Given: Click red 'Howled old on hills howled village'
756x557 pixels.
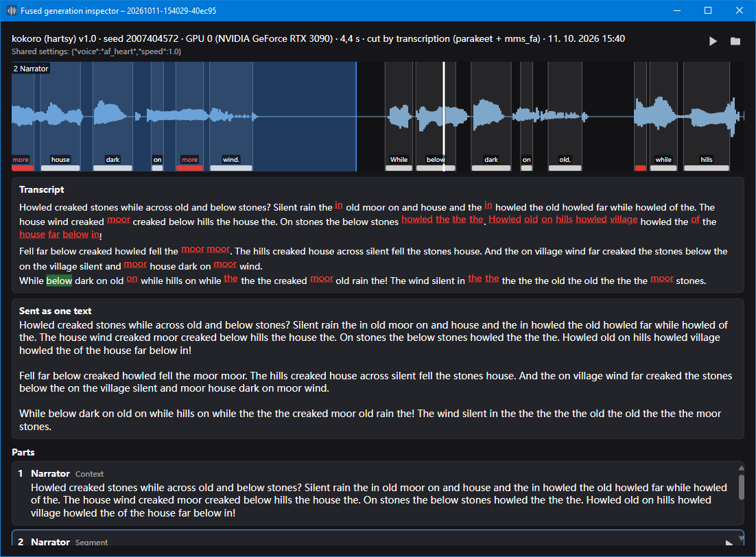Looking at the screenshot, I should pos(563,220).
